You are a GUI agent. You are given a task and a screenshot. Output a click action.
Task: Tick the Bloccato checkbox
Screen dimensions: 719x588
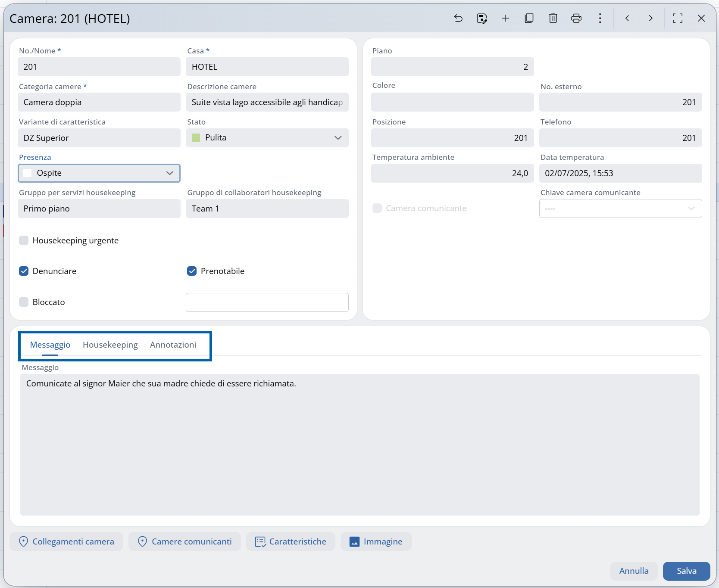pyautogui.click(x=24, y=302)
